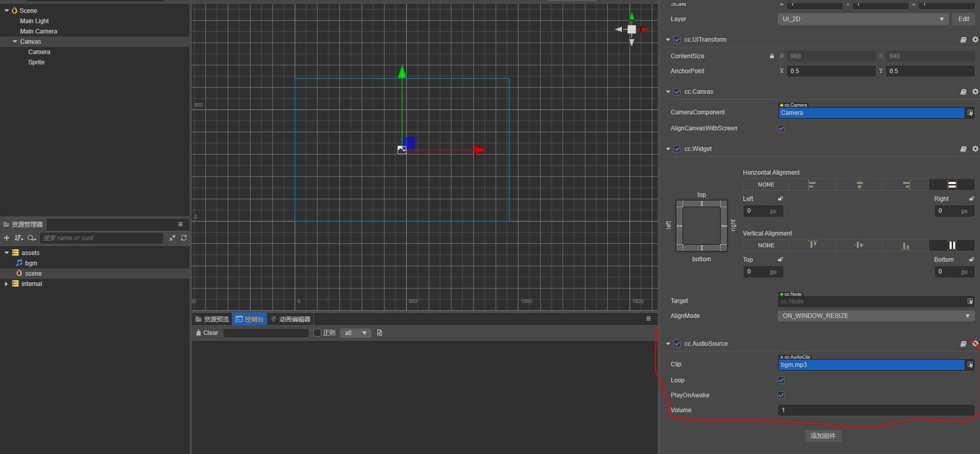Switch to the 控制台 console tab
This screenshot has width=980, height=454.
tap(250, 319)
